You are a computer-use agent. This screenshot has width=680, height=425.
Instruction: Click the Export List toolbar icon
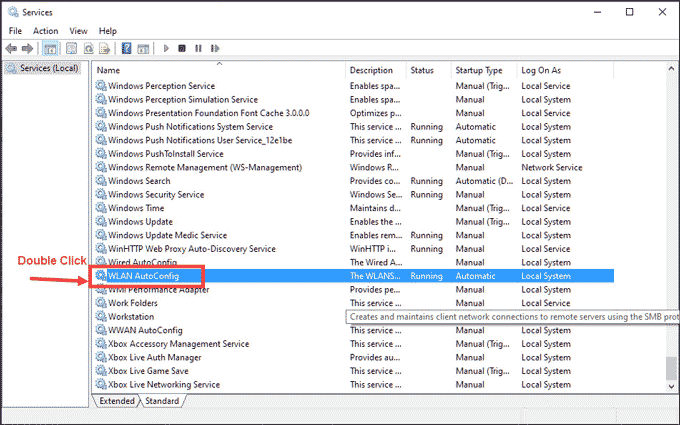(105, 49)
